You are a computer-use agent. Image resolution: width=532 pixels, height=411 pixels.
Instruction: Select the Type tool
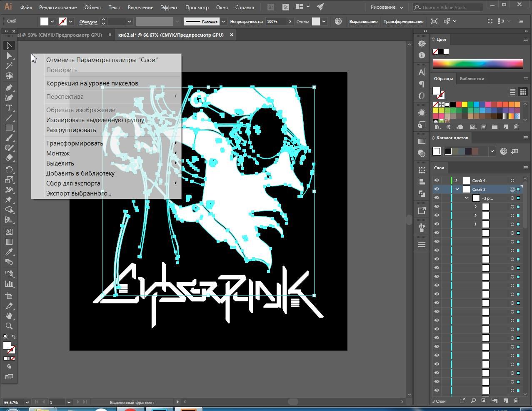tap(9, 108)
